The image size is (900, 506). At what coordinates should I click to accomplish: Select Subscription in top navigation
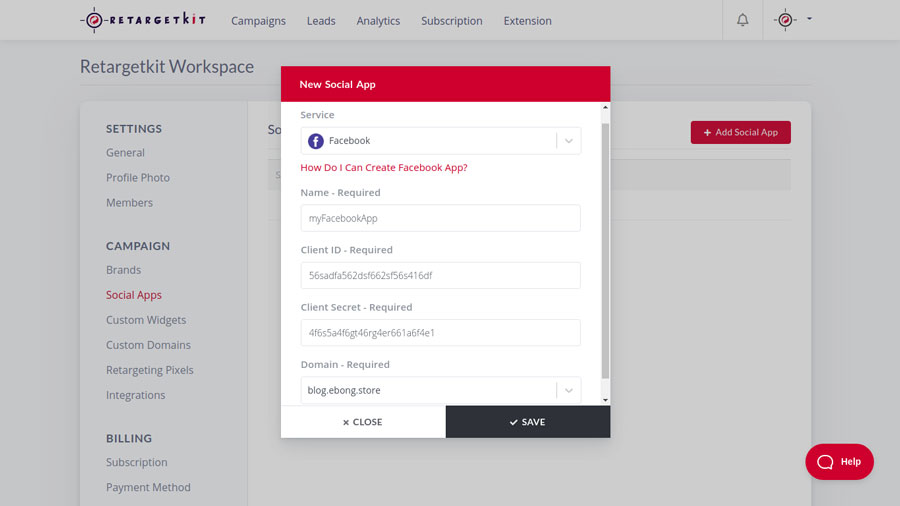[452, 21]
